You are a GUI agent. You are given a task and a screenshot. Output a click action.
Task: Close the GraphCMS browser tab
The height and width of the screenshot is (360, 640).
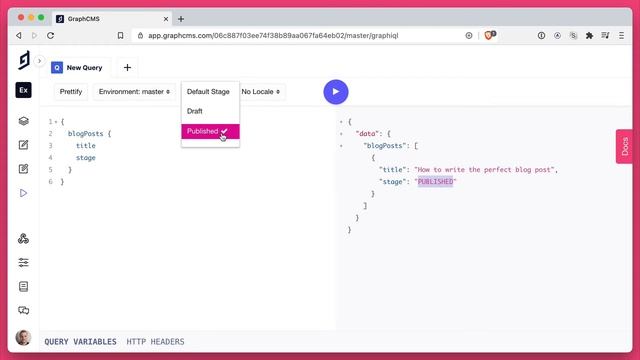166,19
